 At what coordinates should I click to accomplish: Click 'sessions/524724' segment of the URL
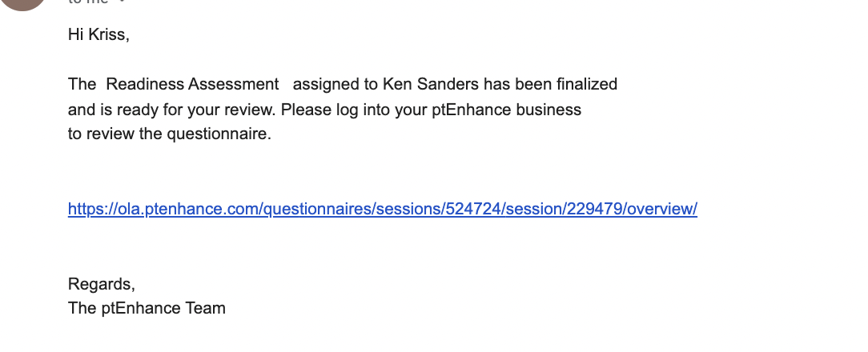click(x=439, y=209)
